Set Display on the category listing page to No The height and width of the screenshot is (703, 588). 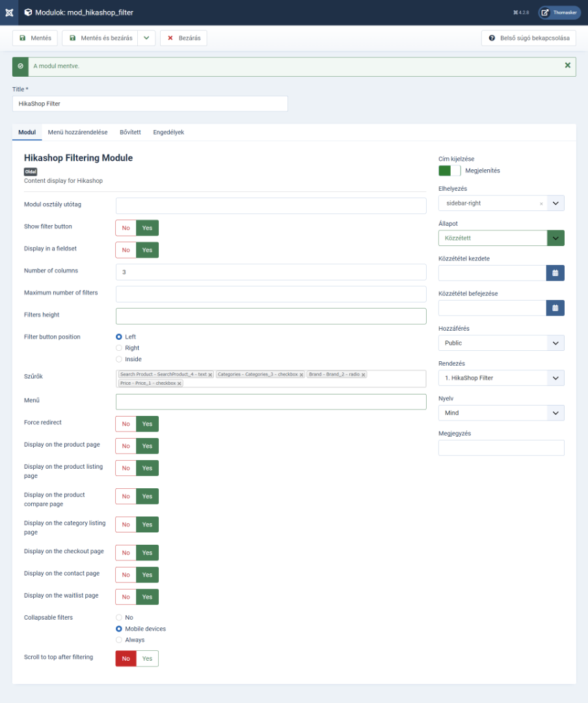[126, 525]
